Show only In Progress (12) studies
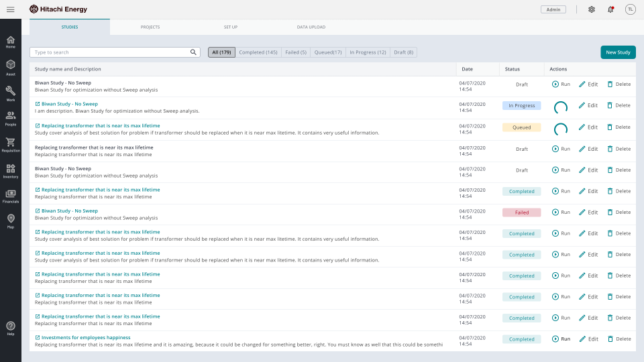The width and height of the screenshot is (644, 362). tap(368, 52)
